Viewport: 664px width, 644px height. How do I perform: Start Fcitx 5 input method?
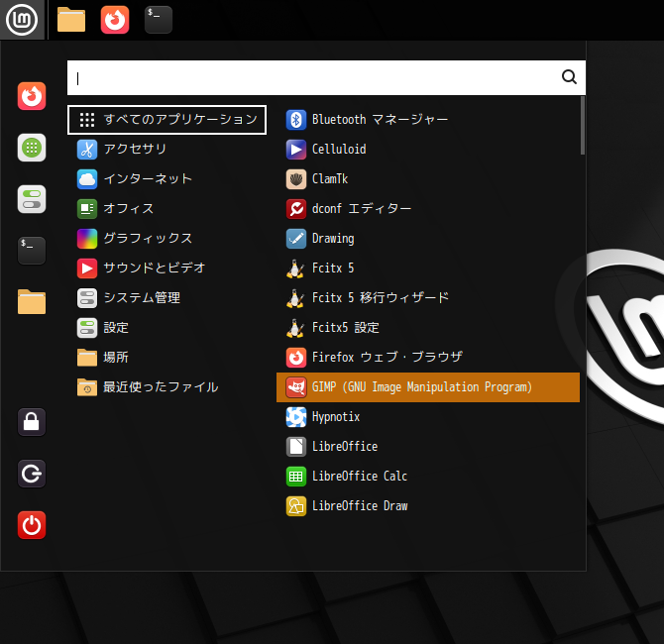[x=428, y=268]
